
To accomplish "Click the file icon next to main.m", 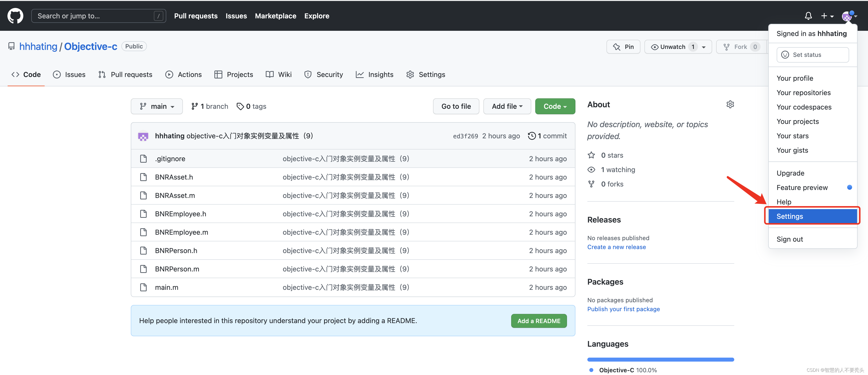I will 143,287.
